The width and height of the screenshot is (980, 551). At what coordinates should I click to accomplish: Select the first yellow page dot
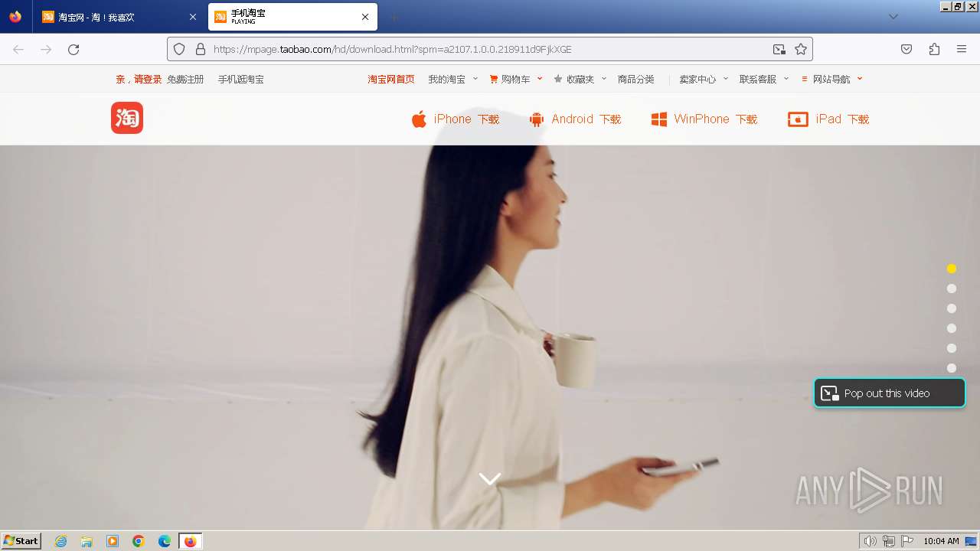click(952, 269)
